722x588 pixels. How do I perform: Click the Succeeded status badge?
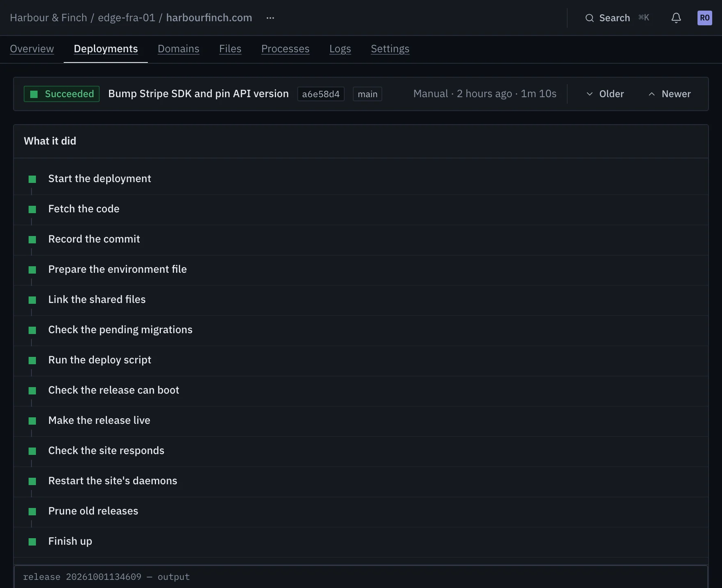(x=62, y=94)
